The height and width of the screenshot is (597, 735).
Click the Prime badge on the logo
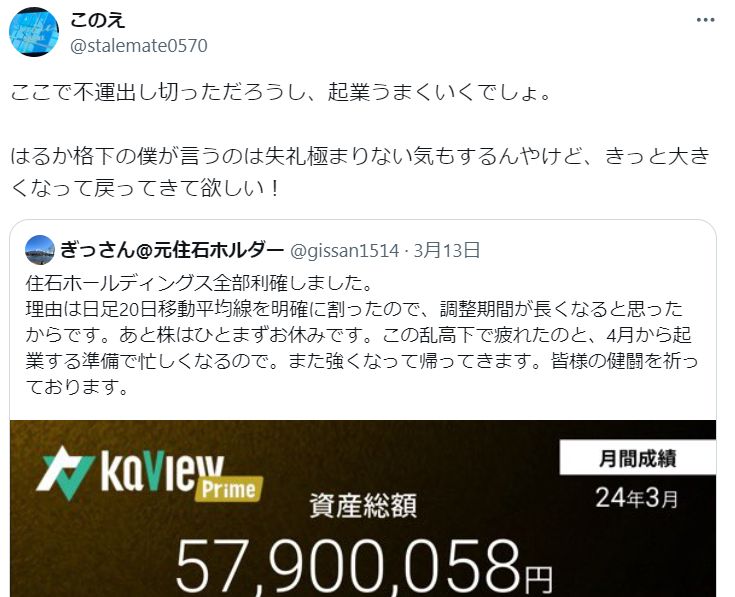(229, 490)
